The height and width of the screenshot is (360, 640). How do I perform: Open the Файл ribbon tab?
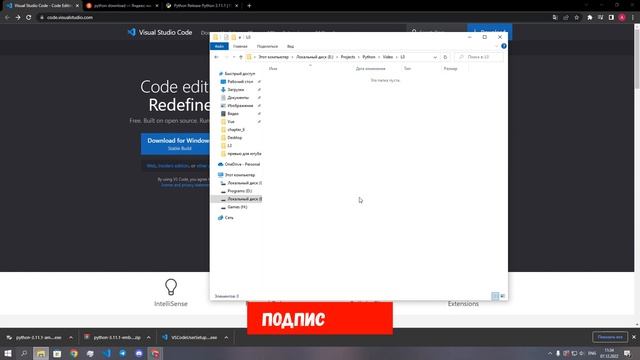pyautogui.click(x=219, y=46)
